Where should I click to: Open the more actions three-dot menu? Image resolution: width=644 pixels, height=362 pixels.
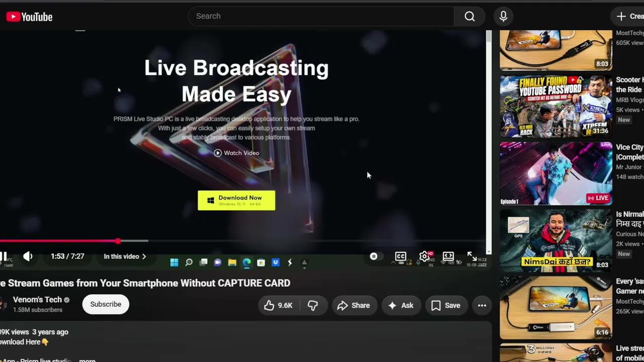482,305
